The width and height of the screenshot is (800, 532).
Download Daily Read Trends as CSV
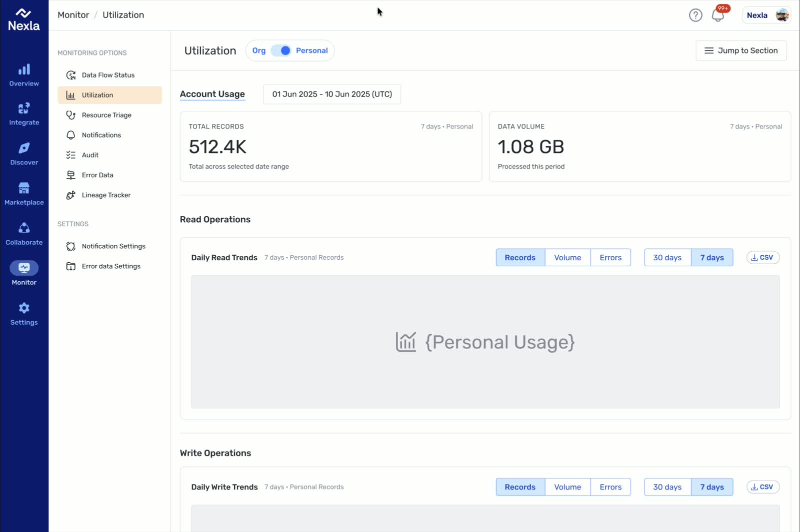(x=762, y=257)
